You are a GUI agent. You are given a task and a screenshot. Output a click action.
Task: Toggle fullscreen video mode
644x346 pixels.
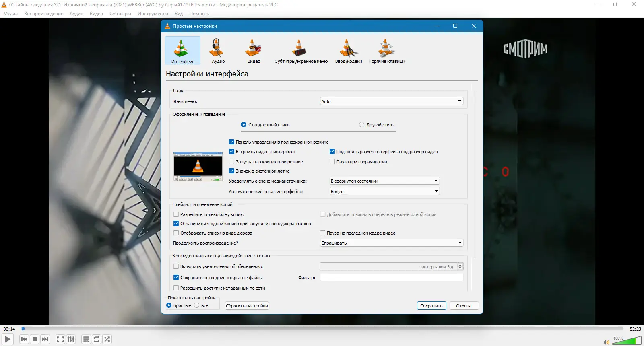tap(60, 339)
